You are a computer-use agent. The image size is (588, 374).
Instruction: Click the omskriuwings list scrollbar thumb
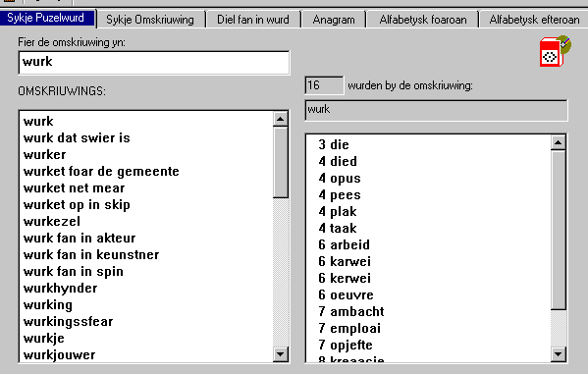pos(281,162)
